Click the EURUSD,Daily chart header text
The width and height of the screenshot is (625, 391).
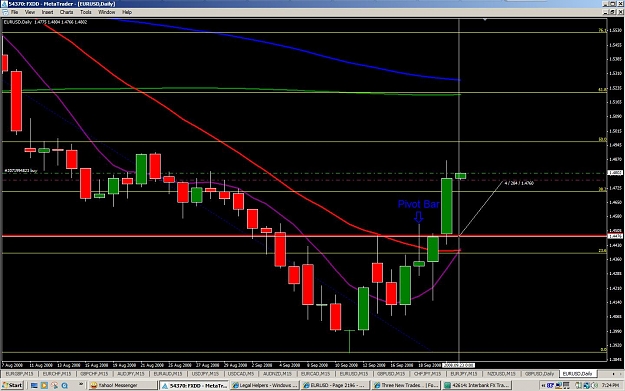45,22
